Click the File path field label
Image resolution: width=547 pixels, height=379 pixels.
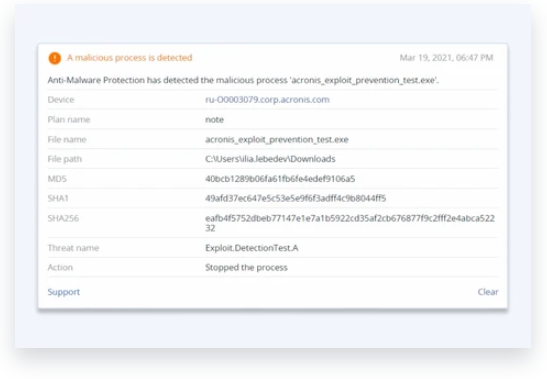click(65, 159)
